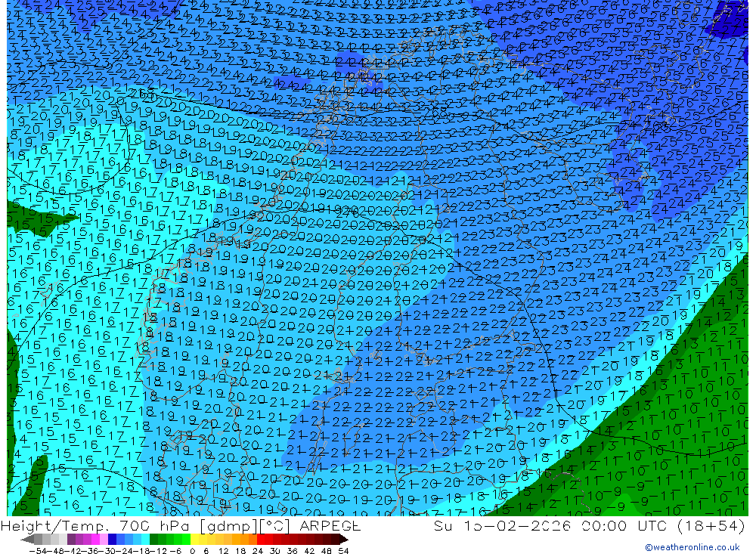
Task: Click the '36' legend scale label
Action: [x=292, y=551]
